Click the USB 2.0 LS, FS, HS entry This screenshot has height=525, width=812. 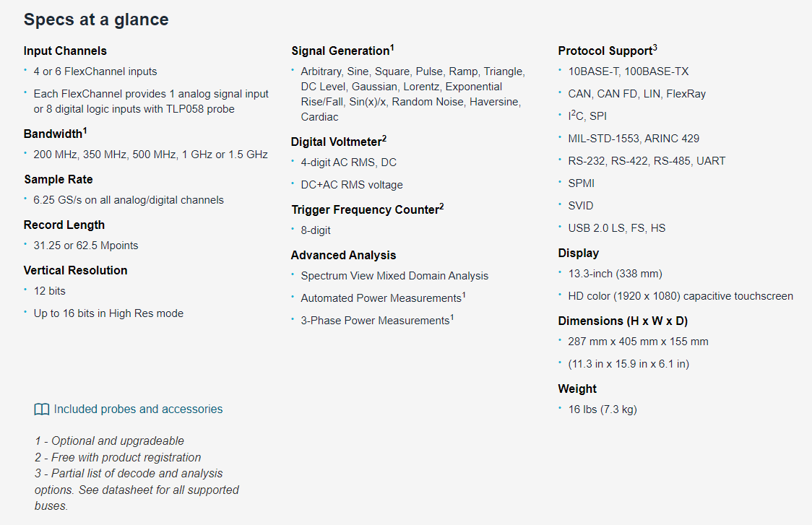point(617,228)
